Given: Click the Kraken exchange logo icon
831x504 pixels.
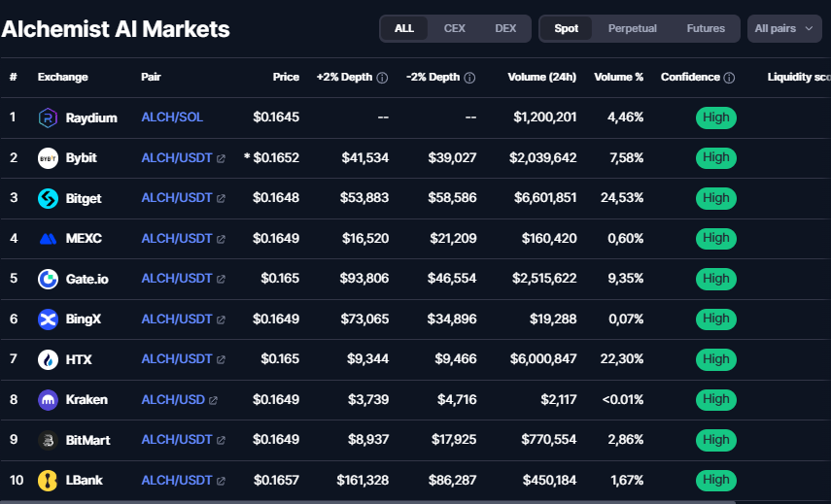Looking at the screenshot, I should 48,399.
